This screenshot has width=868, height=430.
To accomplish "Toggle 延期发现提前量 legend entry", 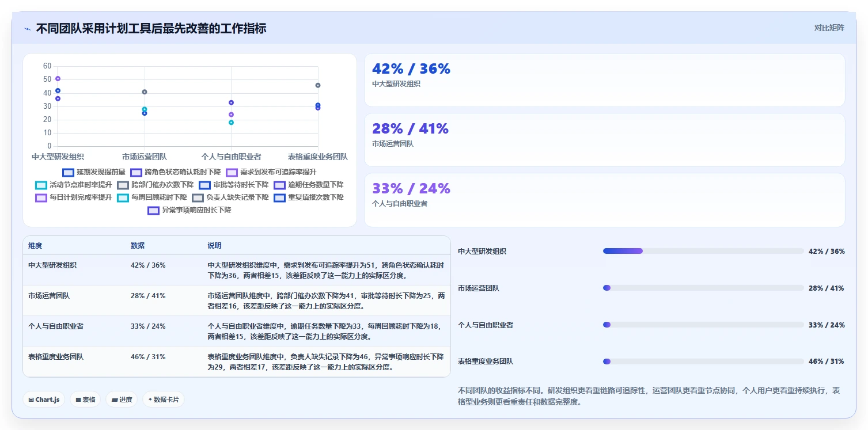I will 94,172.
